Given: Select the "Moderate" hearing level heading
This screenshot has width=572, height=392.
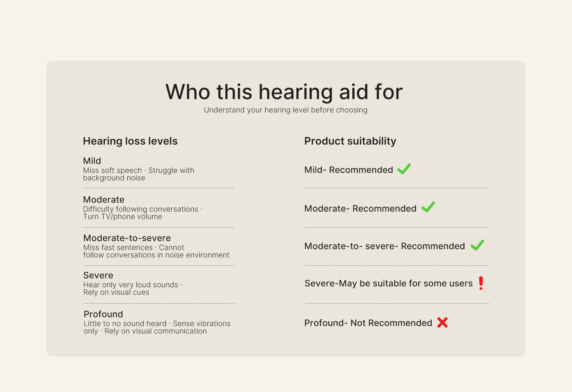Looking at the screenshot, I should 104,200.
